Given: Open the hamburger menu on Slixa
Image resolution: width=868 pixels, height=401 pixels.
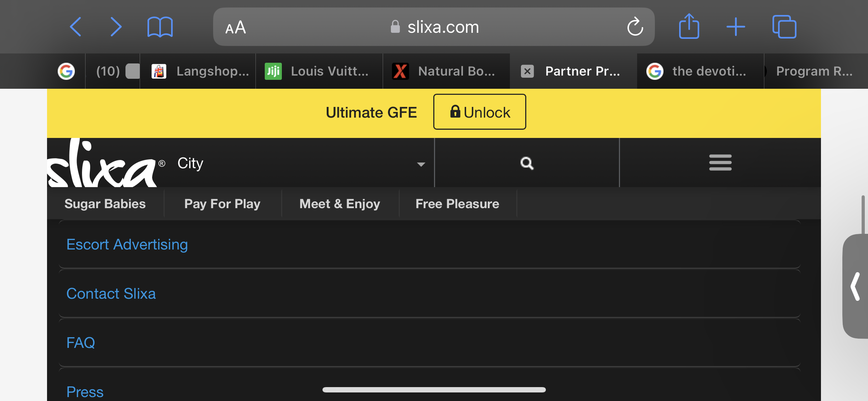Looking at the screenshot, I should point(720,163).
